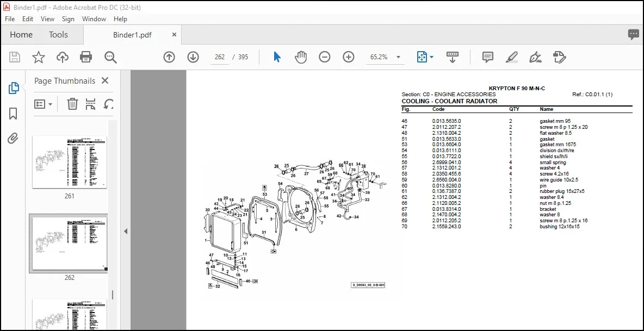The image size is (644, 331).
Task: Click the stamp tool icon
Action: [559, 57]
